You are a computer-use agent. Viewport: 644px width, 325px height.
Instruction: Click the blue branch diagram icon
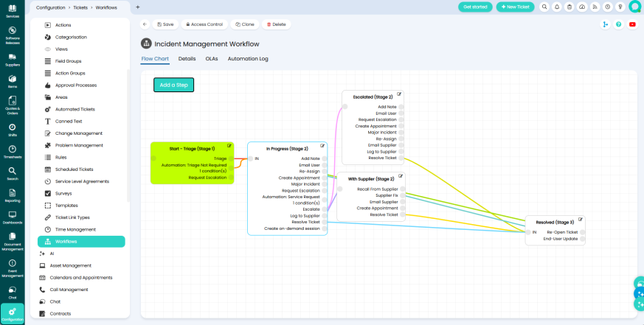click(x=605, y=24)
